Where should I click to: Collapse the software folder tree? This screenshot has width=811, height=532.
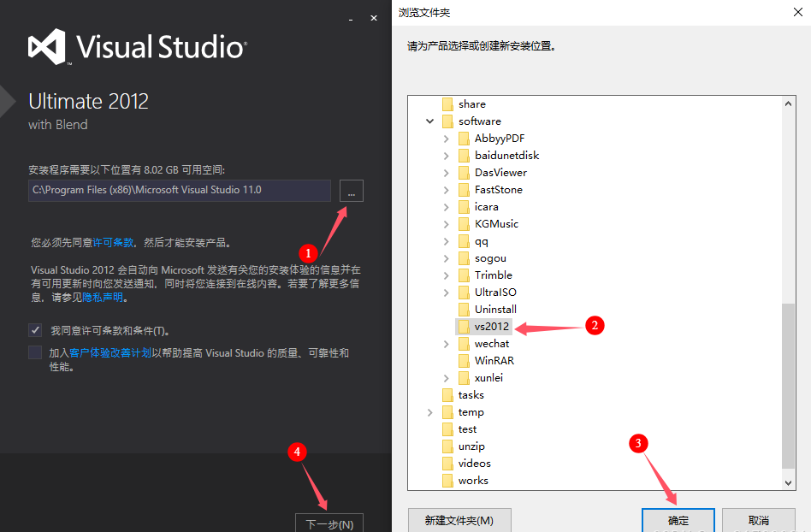pyautogui.click(x=429, y=121)
